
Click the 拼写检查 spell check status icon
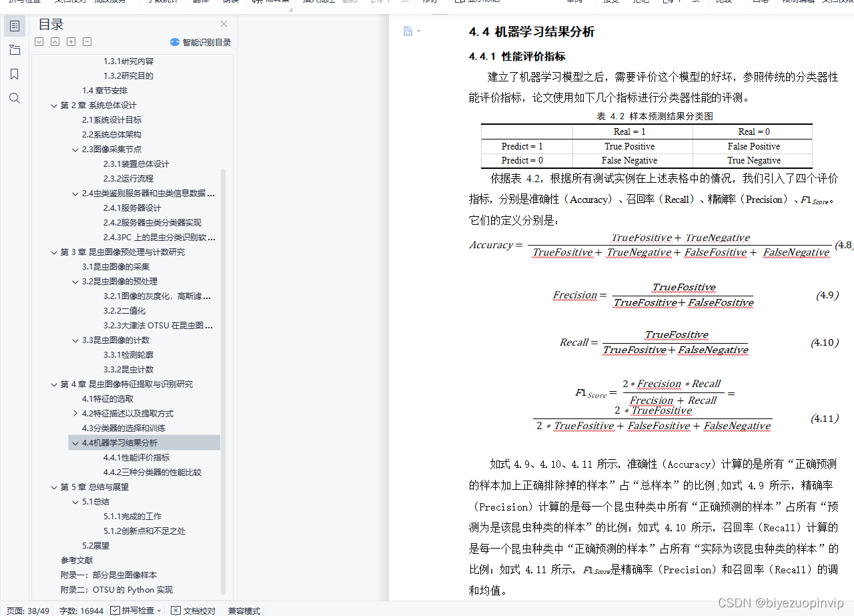115,611
